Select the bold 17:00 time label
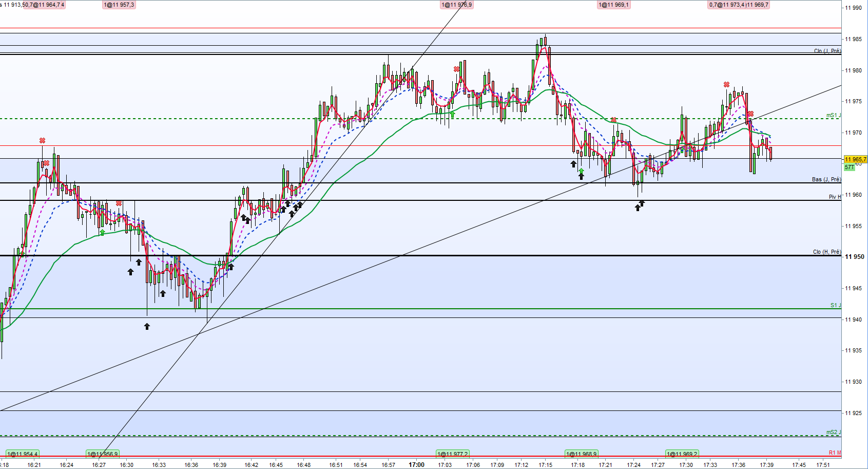868x469 pixels. [x=416, y=465]
